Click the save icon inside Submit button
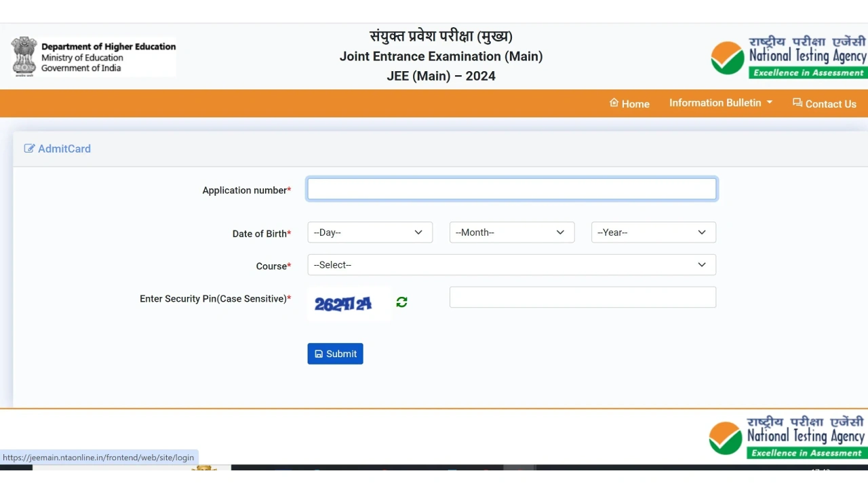868x488 pixels. (x=319, y=353)
